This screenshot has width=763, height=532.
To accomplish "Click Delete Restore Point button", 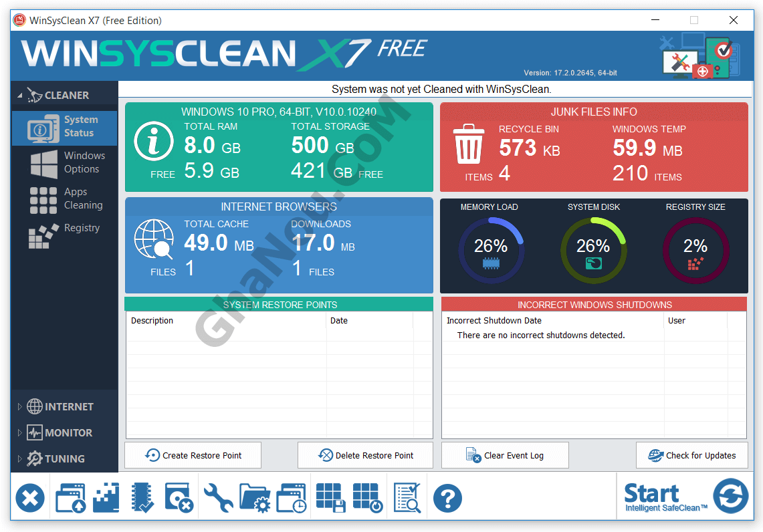I will pyautogui.click(x=365, y=455).
